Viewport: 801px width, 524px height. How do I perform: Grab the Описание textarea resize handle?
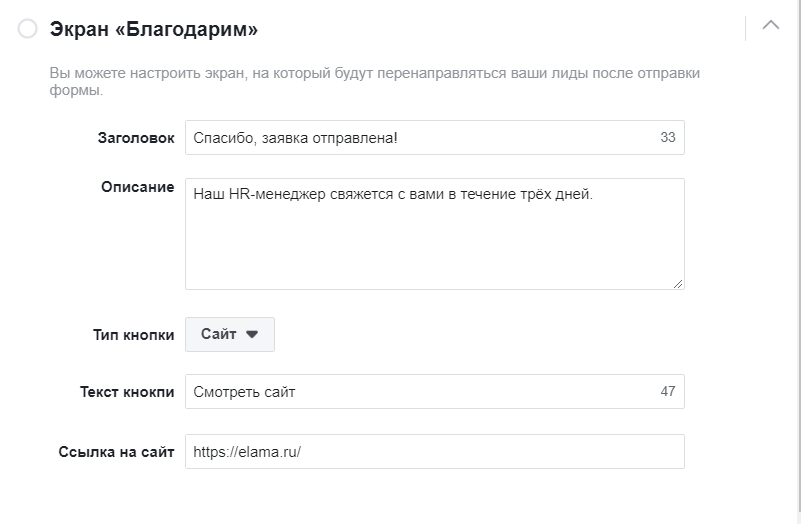tap(678, 283)
